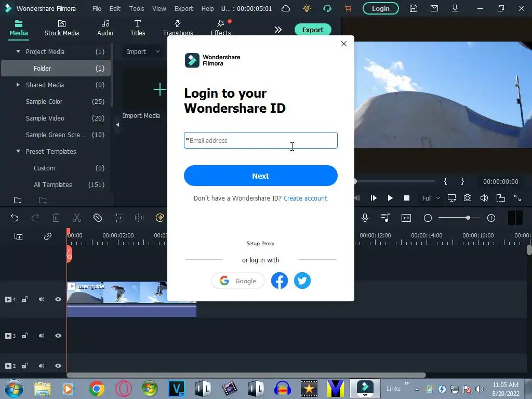Record voiceover with microphone icon
This screenshot has width=532, height=399.
click(365, 218)
